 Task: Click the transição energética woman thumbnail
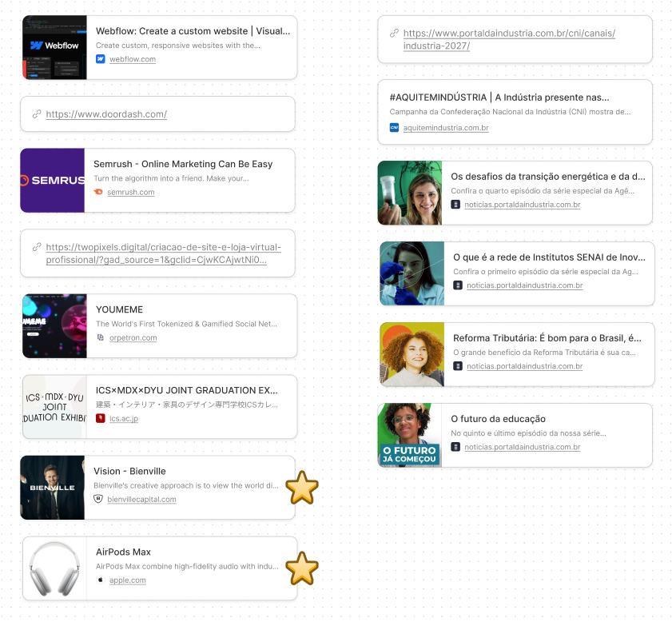click(x=410, y=193)
